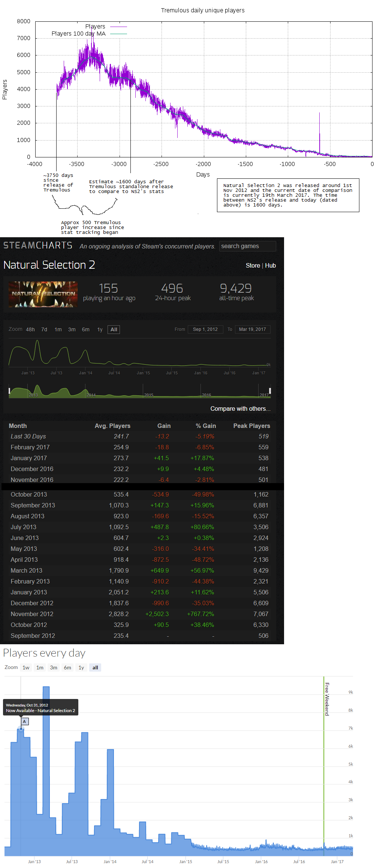Set Steam chart zoom to 48h
Screen dimensions: 380x868
click(x=30, y=329)
